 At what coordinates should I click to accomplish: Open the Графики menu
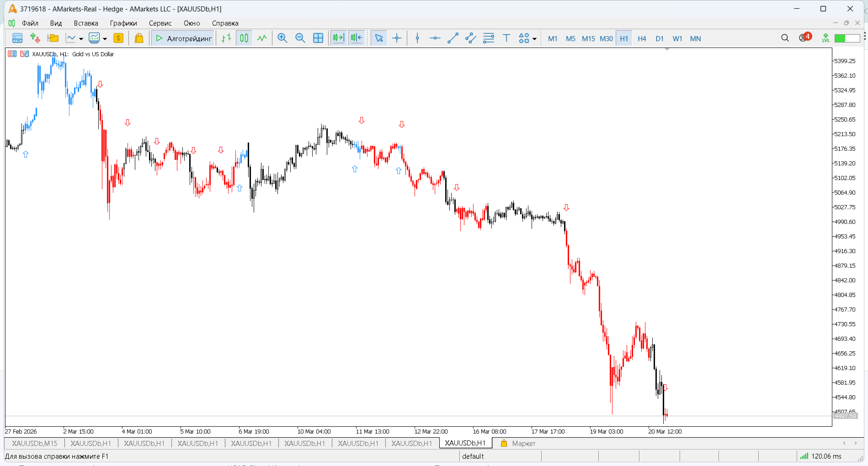tap(123, 23)
